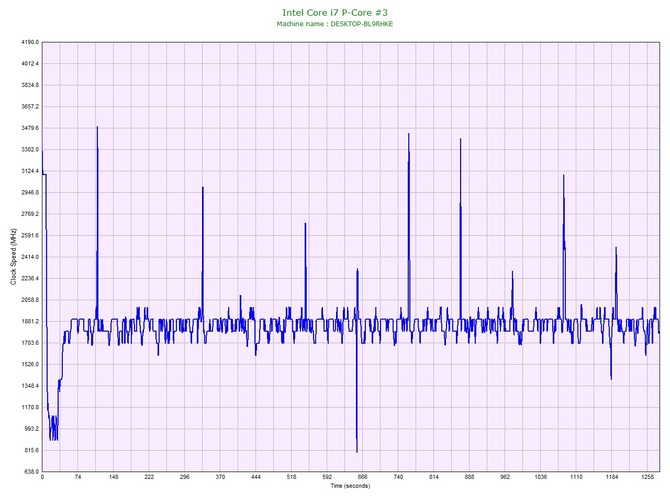670x503 pixels.
Task: Click the 0 time-axis tick label
Action: [42, 477]
